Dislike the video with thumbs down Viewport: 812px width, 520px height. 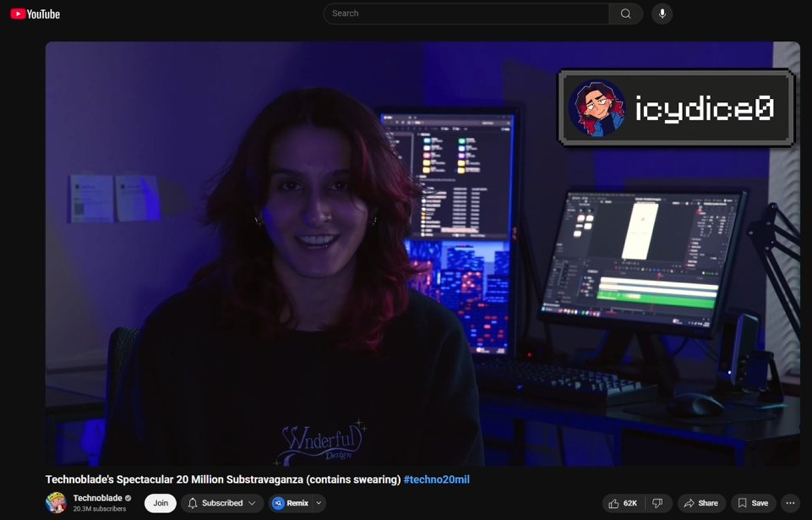pyautogui.click(x=657, y=503)
